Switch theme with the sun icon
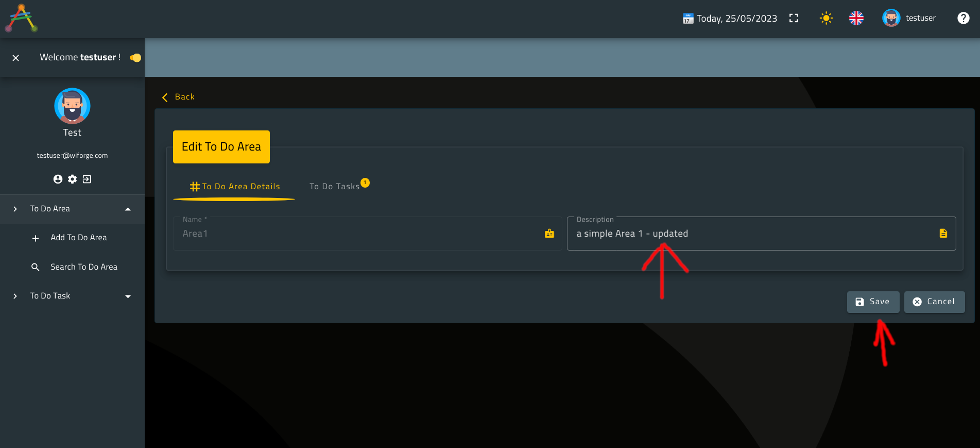This screenshot has width=980, height=448. [x=826, y=18]
